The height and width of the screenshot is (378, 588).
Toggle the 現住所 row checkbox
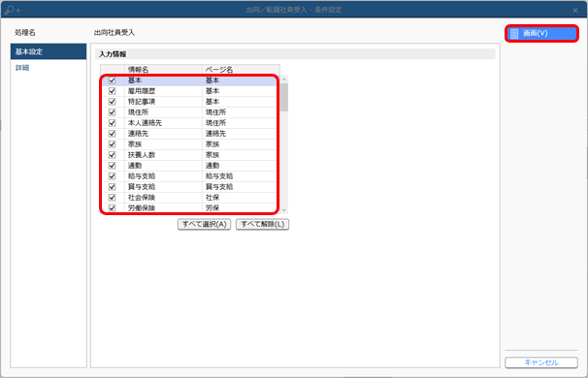point(112,112)
